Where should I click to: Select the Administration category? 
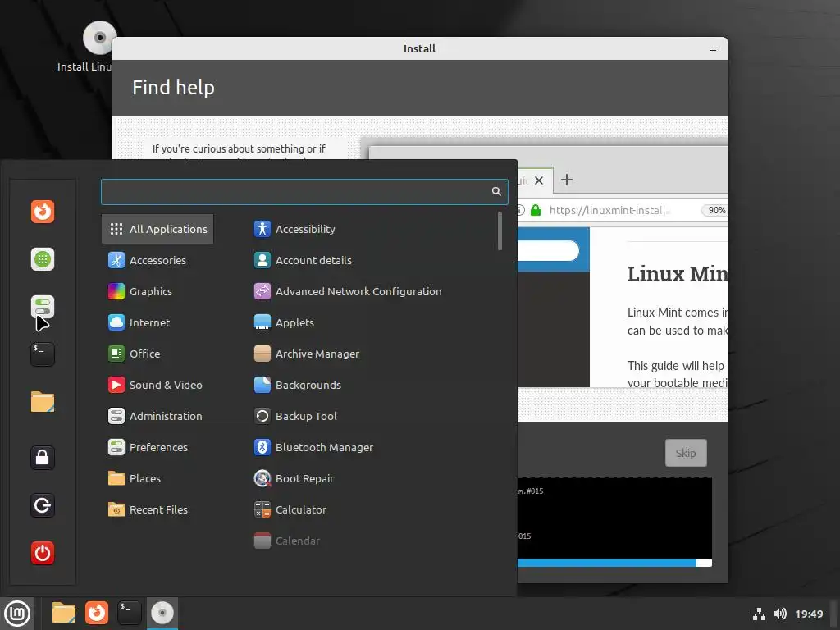pyautogui.click(x=157, y=416)
